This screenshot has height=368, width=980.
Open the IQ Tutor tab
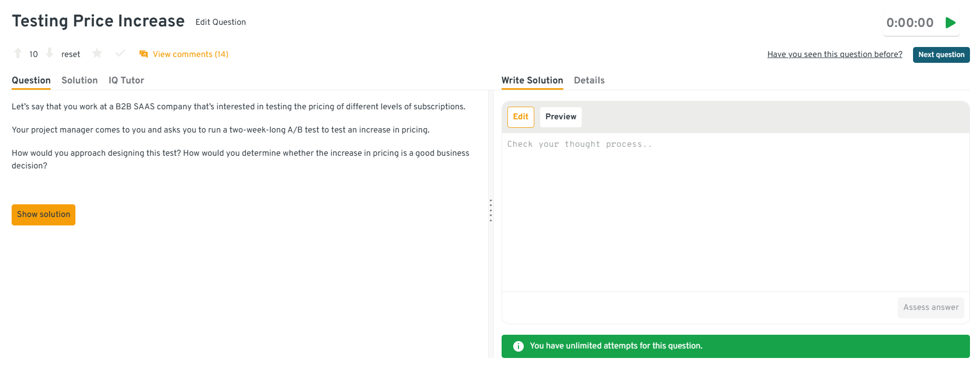click(126, 80)
